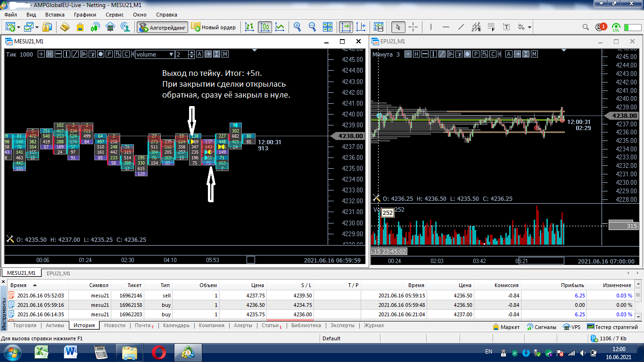Image resolution: width=644 pixels, height=362 pixels.
Task: Increase the value in the MESU21 spinner
Action: [191, 52]
